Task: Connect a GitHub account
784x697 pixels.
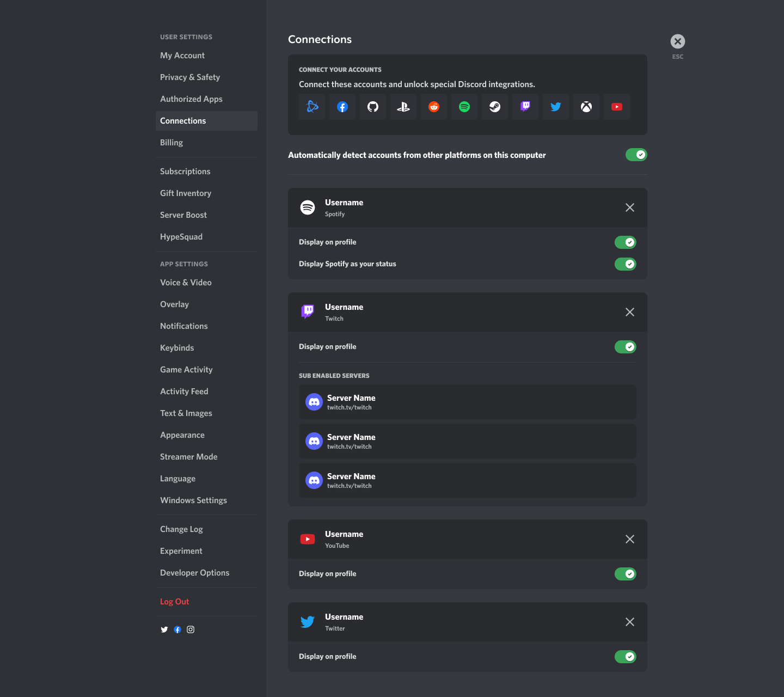Action: pyautogui.click(x=372, y=107)
